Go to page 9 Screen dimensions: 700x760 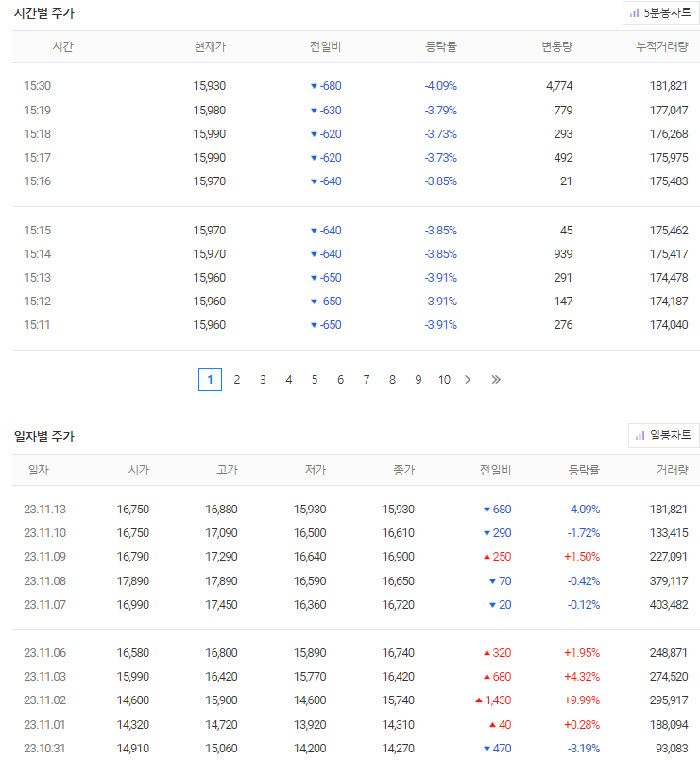pos(418,379)
